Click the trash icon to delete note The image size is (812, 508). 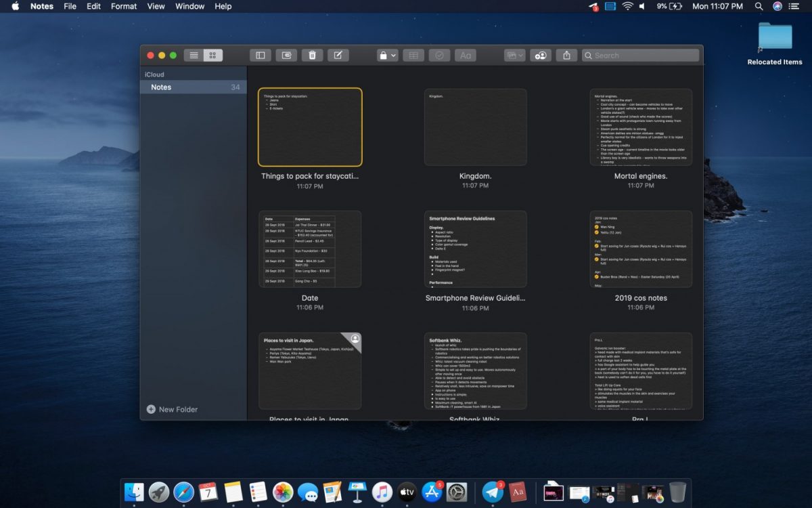click(x=312, y=56)
